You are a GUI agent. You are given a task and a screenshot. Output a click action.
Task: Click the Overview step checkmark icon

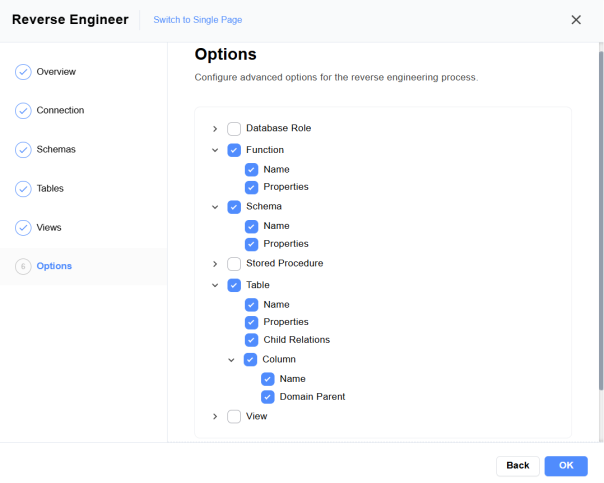point(23,72)
